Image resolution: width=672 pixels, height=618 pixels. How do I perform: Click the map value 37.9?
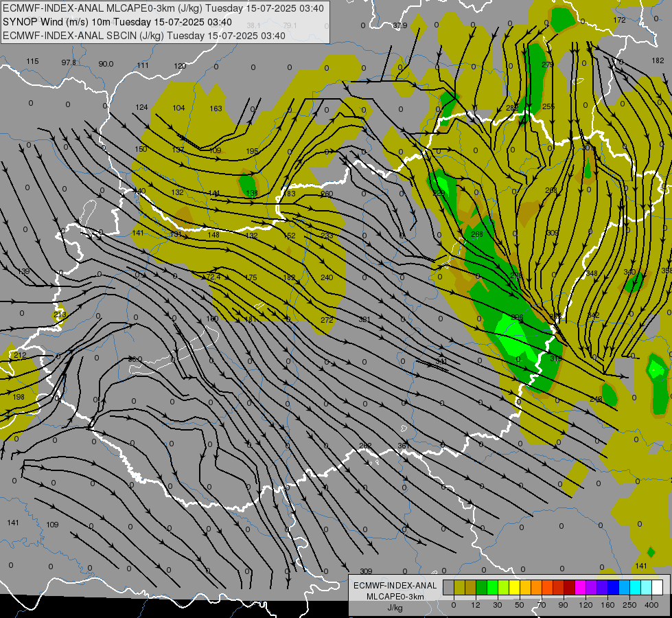click(400, 25)
